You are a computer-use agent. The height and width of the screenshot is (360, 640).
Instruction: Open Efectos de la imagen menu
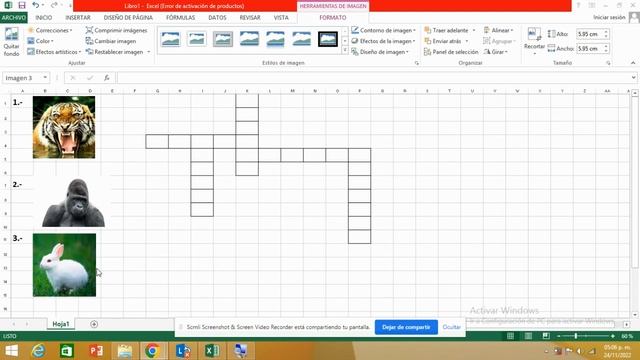click(383, 41)
